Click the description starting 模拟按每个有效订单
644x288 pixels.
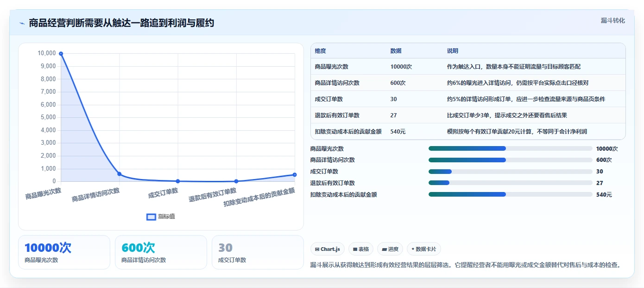tap(517, 132)
